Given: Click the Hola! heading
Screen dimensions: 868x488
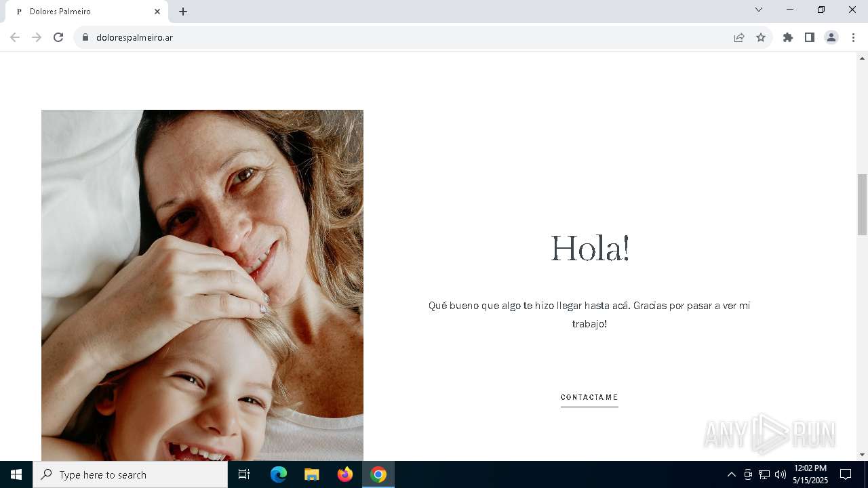Looking at the screenshot, I should [590, 248].
